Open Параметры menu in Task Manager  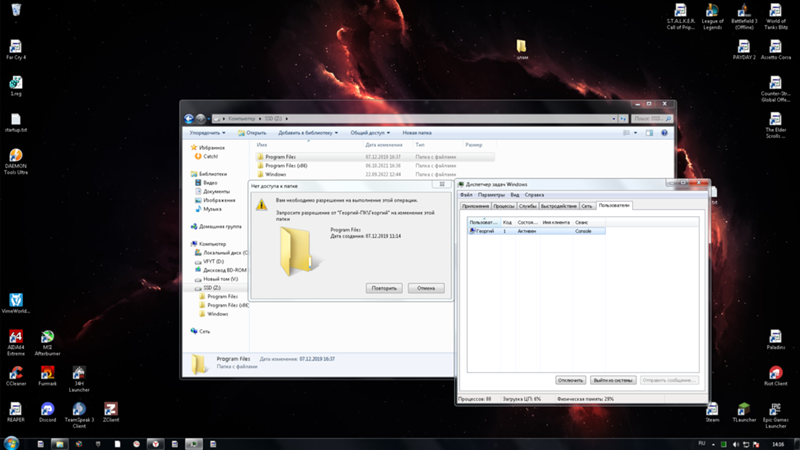click(x=491, y=195)
